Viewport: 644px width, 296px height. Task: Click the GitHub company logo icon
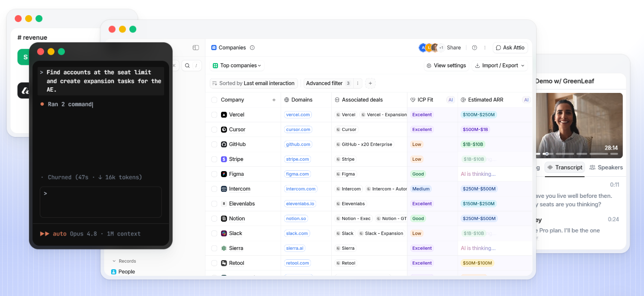point(224,144)
